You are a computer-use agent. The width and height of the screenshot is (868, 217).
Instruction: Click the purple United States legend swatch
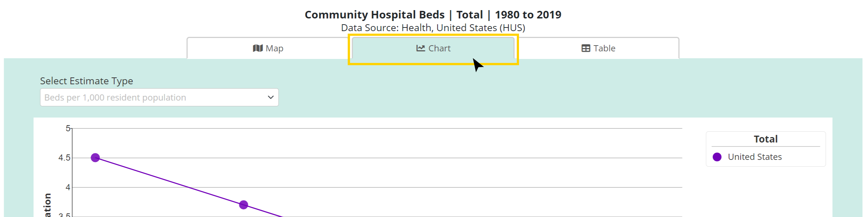coord(717,157)
